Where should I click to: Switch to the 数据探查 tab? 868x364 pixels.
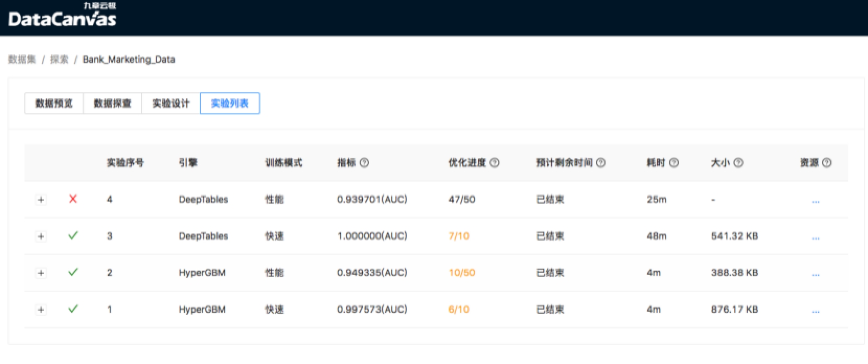coord(112,103)
